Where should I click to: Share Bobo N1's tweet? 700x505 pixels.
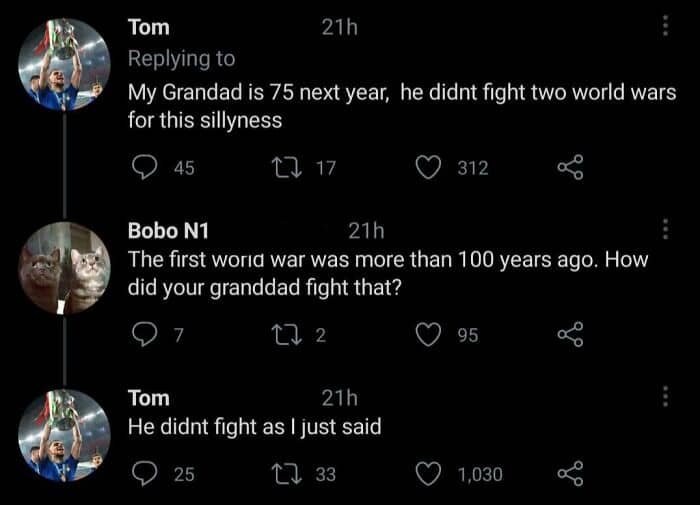[x=570, y=335]
